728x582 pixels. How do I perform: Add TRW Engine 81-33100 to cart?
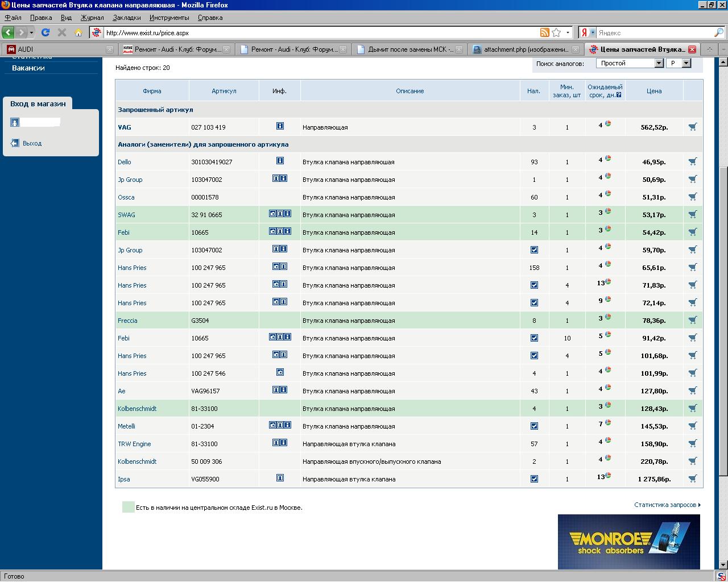(x=692, y=443)
